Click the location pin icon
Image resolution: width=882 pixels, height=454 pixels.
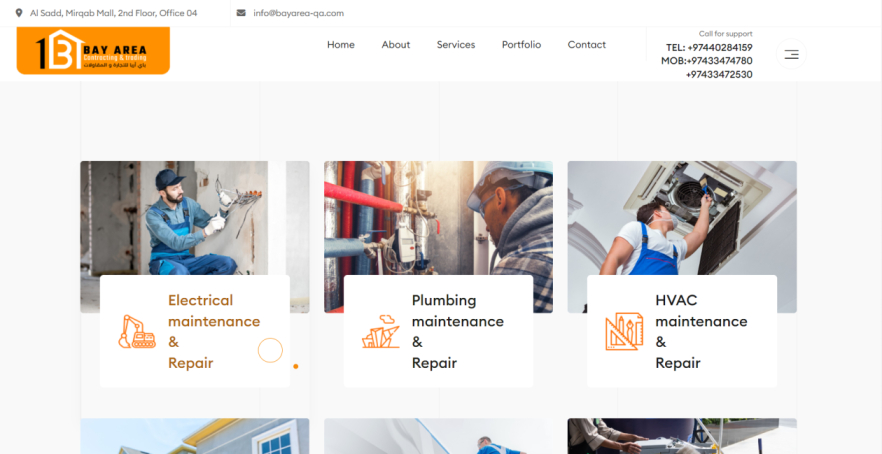19,13
